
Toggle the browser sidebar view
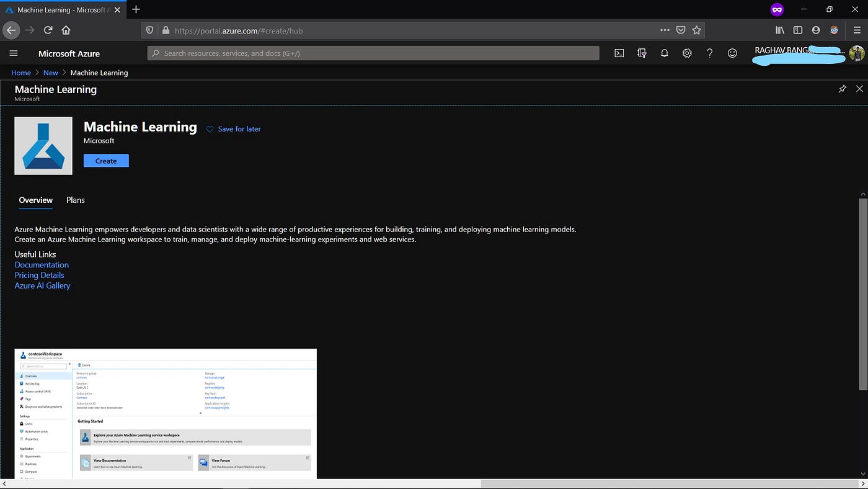pyautogui.click(x=798, y=30)
